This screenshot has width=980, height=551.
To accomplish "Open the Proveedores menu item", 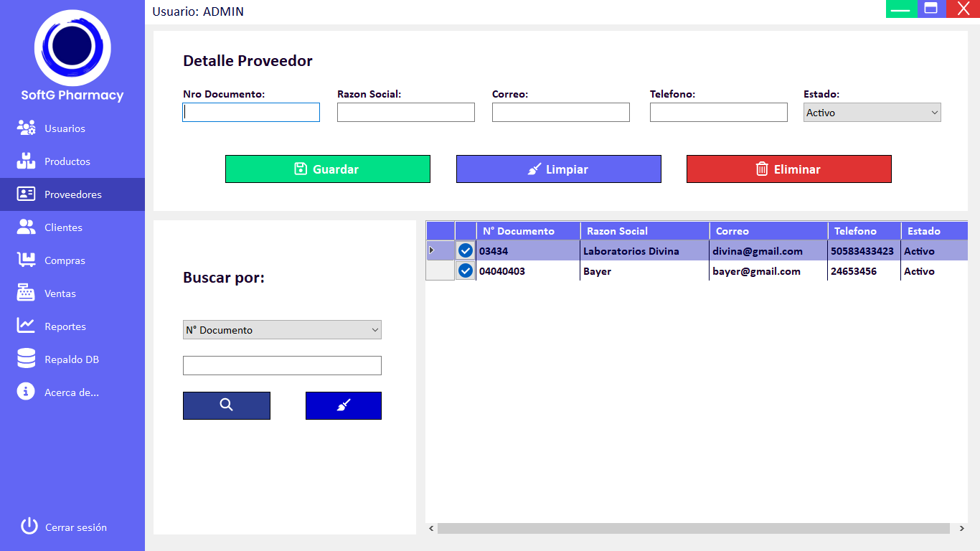I will [x=72, y=194].
